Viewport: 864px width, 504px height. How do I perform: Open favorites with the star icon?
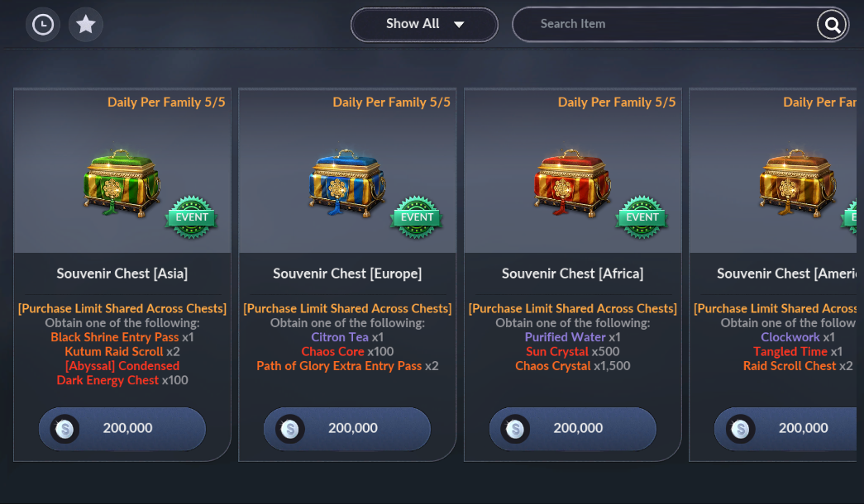pos(85,24)
